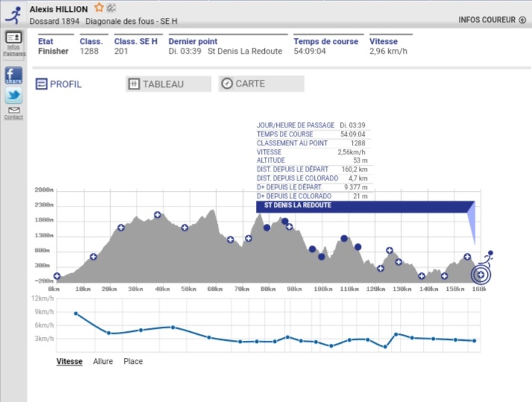The width and height of the screenshot is (532, 402).
Task: Click last speed graph point
Action: pyautogui.click(x=475, y=341)
